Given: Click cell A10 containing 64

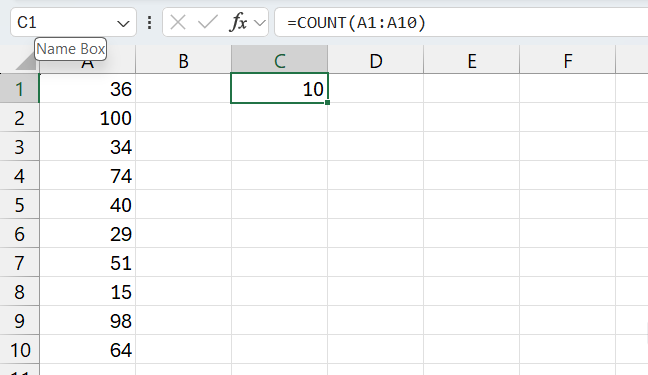Looking at the screenshot, I should 88,350.
